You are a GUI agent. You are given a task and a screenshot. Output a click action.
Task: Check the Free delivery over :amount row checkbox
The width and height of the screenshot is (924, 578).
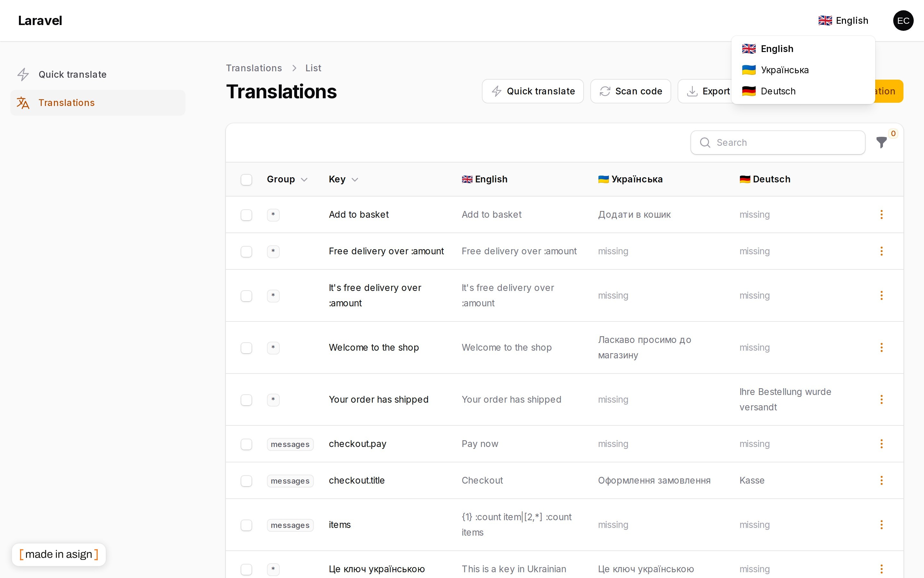click(x=246, y=251)
